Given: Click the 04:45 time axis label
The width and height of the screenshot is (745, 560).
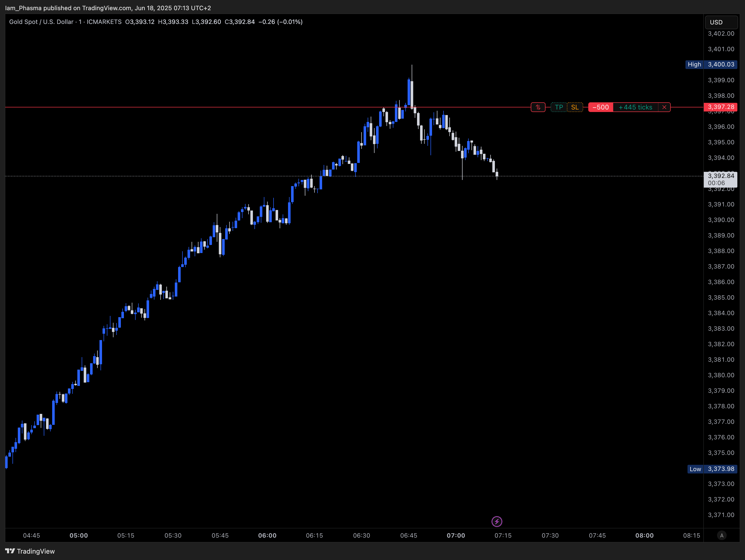Looking at the screenshot, I should 31,535.
